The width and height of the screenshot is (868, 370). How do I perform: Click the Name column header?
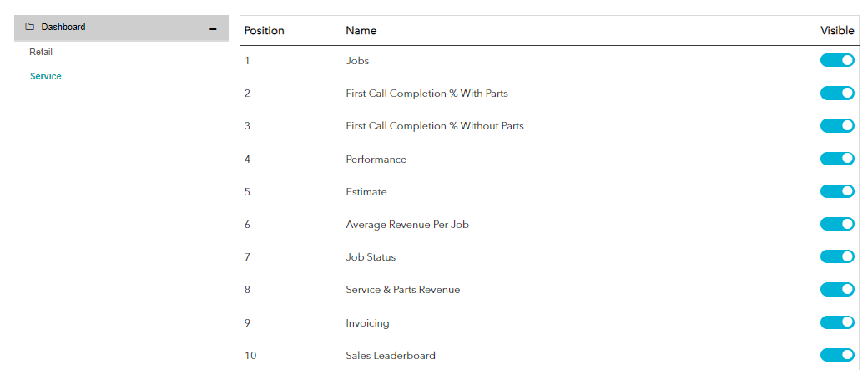point(361,31)
